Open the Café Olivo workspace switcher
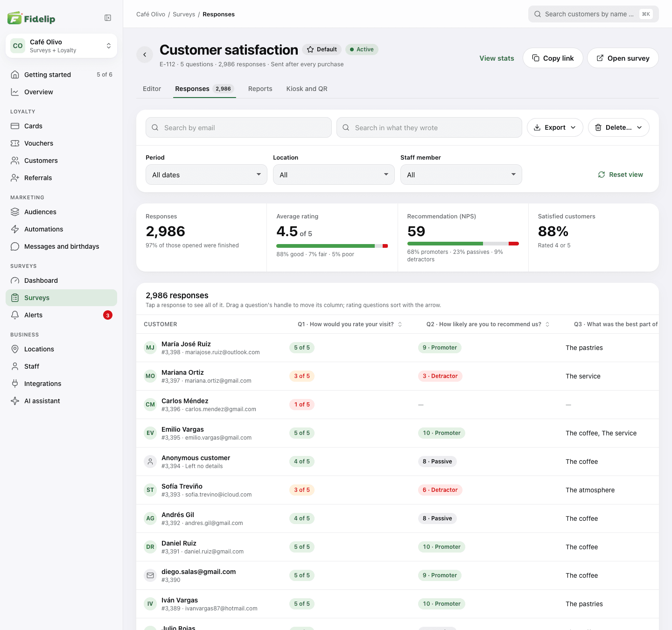672x630 pixels. [61, 46]
